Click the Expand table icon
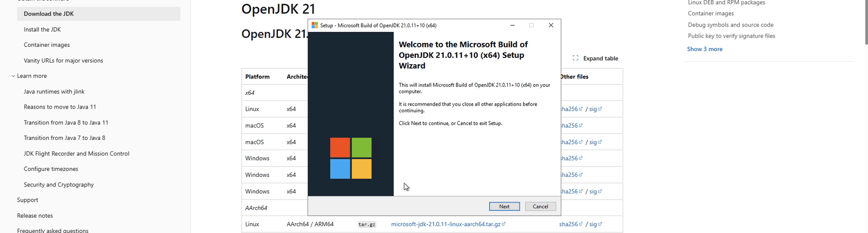Image resolution: width=868 pixels, height=233 pixels. pyautogui.click(x=575, y=58)
